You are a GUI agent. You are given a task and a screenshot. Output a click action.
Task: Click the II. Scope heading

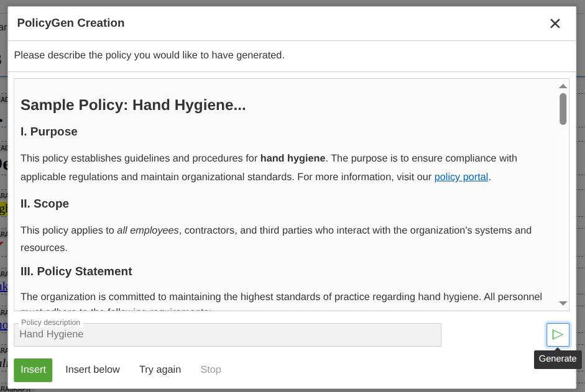pos(45,204)
